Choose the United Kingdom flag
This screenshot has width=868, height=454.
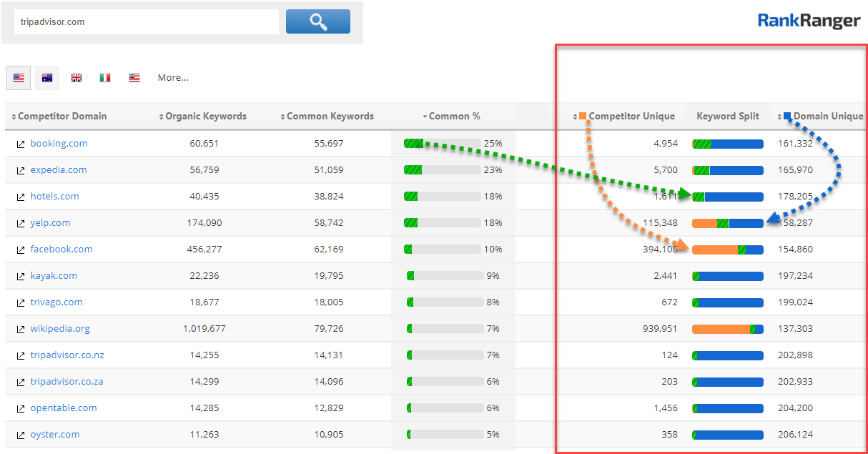[x=77, y=78]
